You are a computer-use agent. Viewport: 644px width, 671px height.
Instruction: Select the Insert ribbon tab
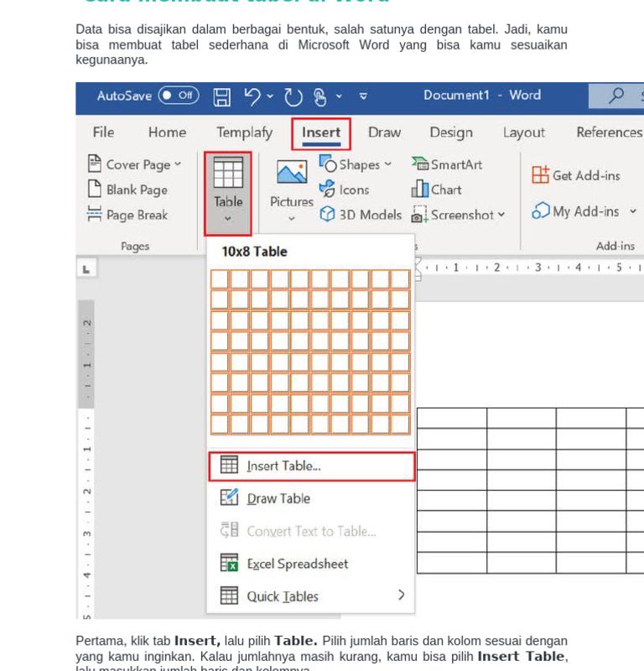[x=321, y=133]
